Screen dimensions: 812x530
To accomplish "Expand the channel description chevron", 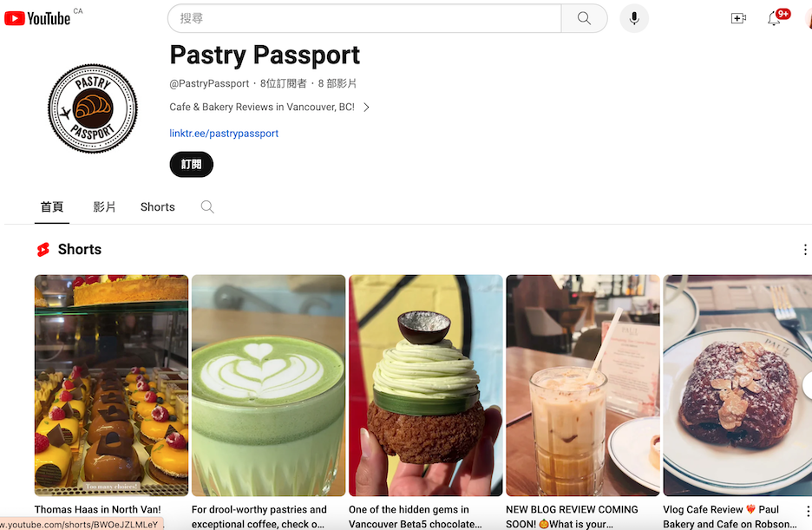I will 367,108.
